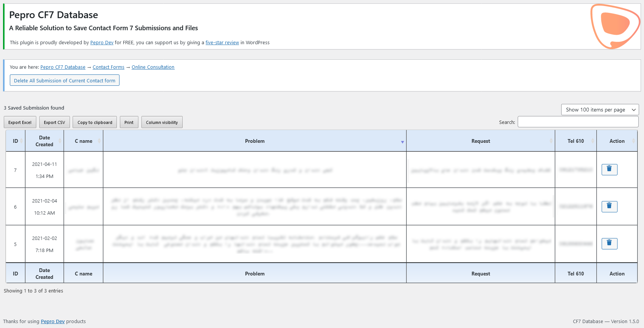This screenshot has width=644, height=328.
Task: Open Online Consultation breadcrumb link
Action: pyautogui.click(x=153, y=67)
